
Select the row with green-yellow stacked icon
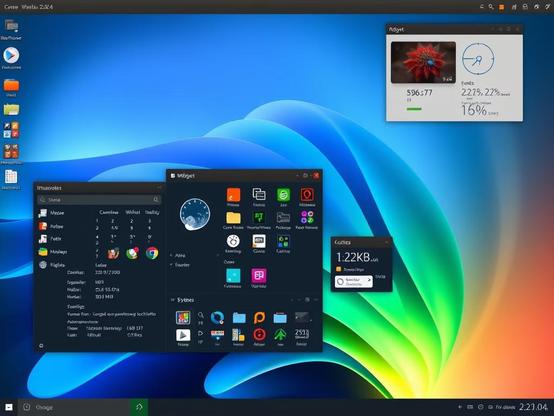52,252
